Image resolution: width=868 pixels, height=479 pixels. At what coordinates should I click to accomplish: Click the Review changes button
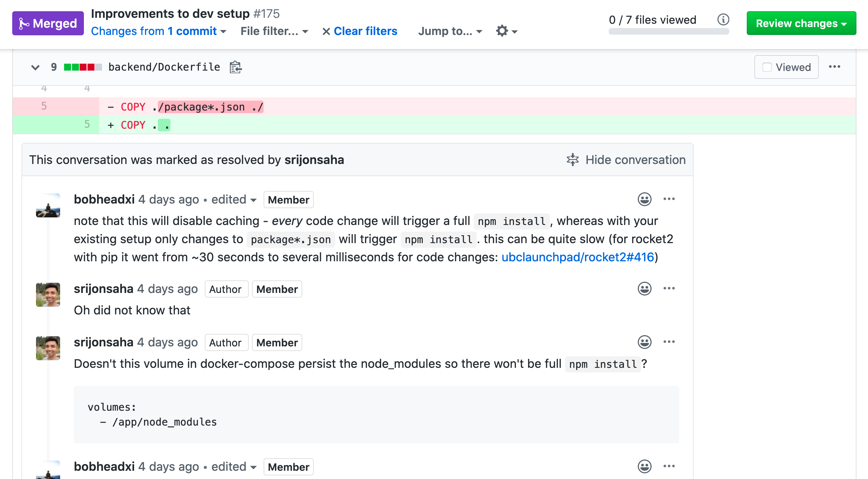800,24
